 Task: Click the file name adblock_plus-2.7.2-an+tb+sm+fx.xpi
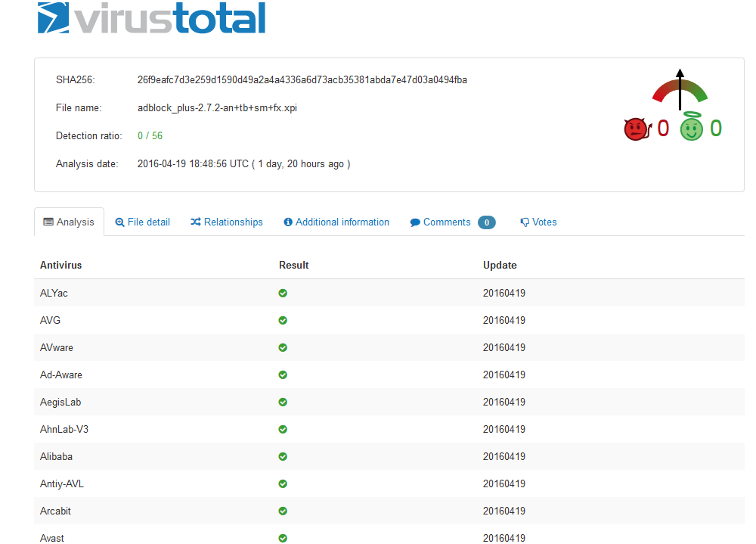(x=218, y=108)
